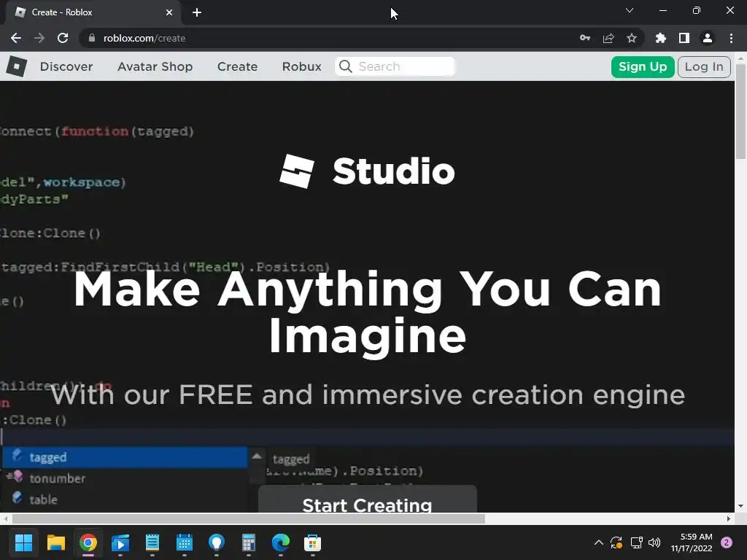Viewport: 747px width, 560px height.
Task: Open Microsoft Store taskbar icon
Action: (x=312, y=542)
